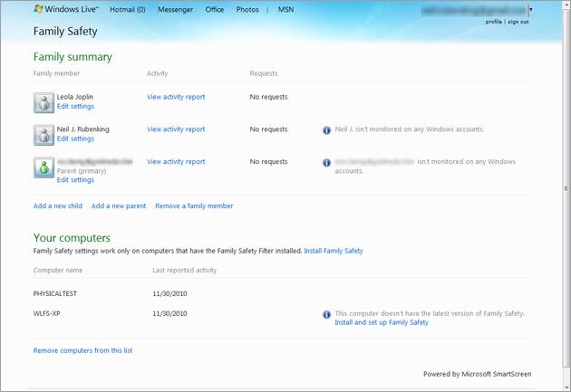Click No requests in Neil J. Rubenking's row
The height and width of the screenshot is (392, 571).
pos(269,129)
